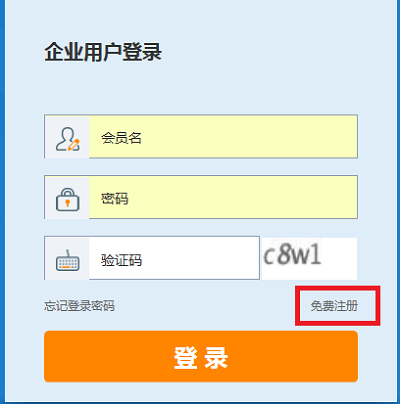Focus the 密码 password input field
The image size is (400, 404).
[x=223, y=197]
